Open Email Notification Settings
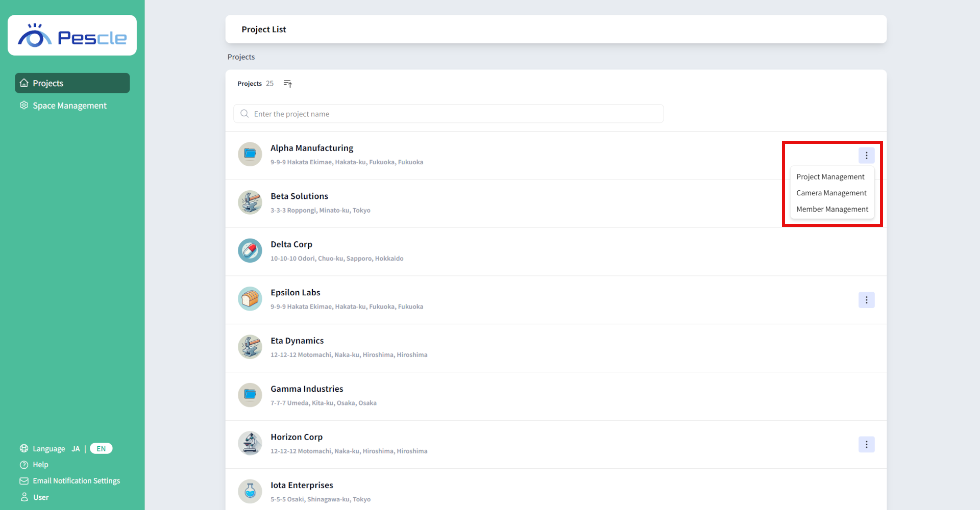 76,480
